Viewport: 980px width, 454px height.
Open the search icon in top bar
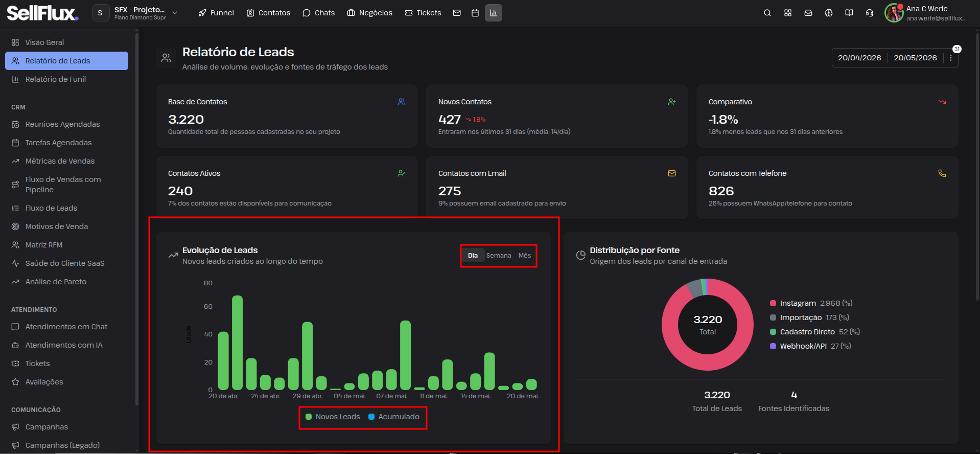(767, 13)
